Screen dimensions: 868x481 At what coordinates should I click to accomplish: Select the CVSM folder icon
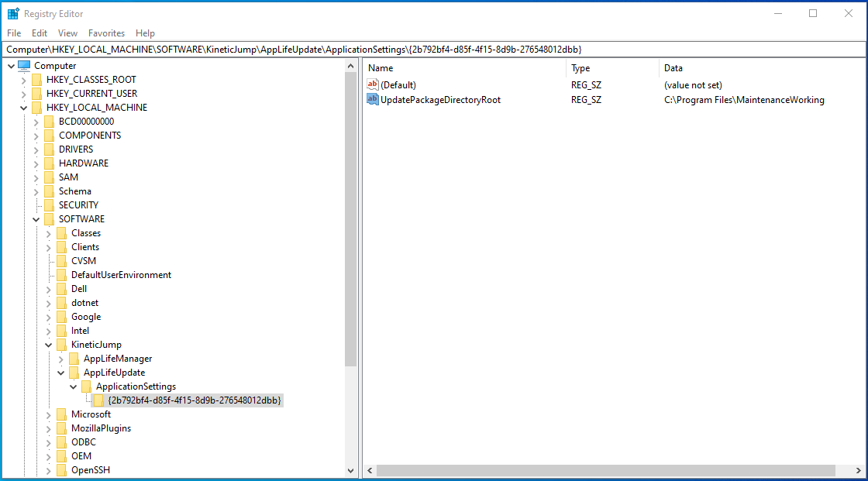[x=61, y=261]
